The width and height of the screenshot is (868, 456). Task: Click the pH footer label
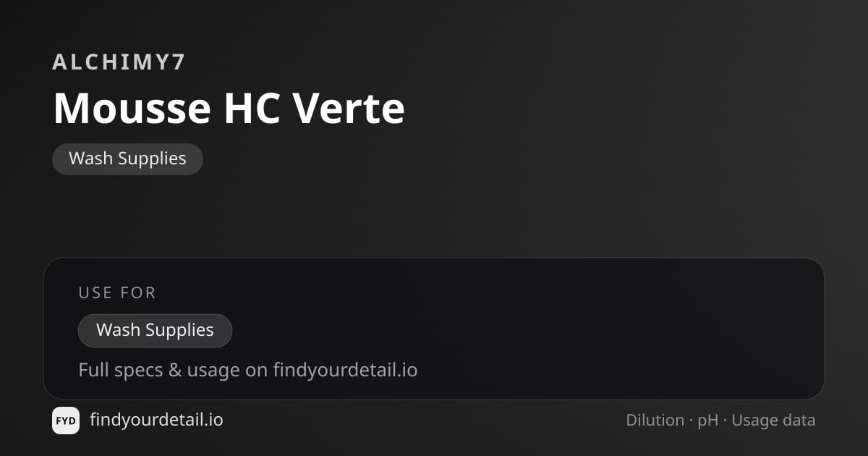(707, 421)
